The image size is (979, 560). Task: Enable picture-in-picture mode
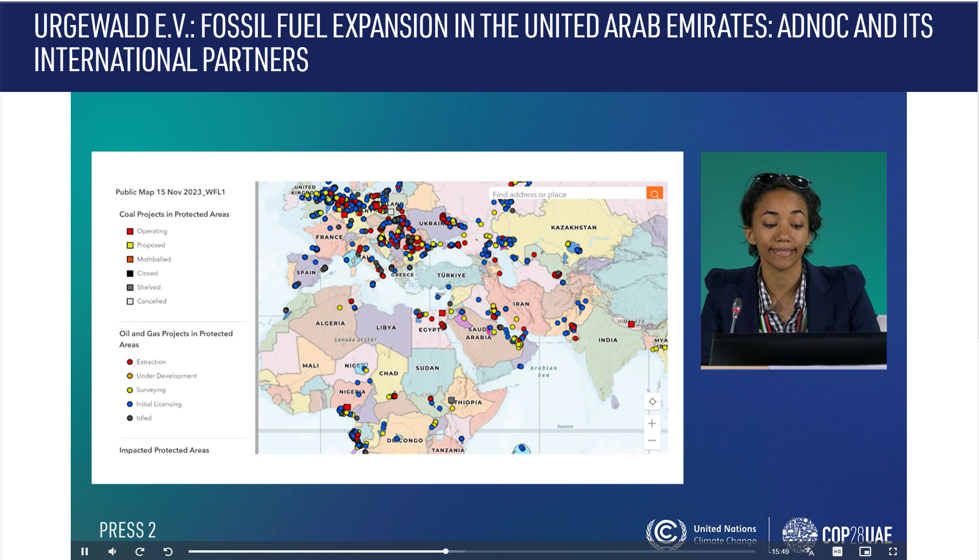865,551
